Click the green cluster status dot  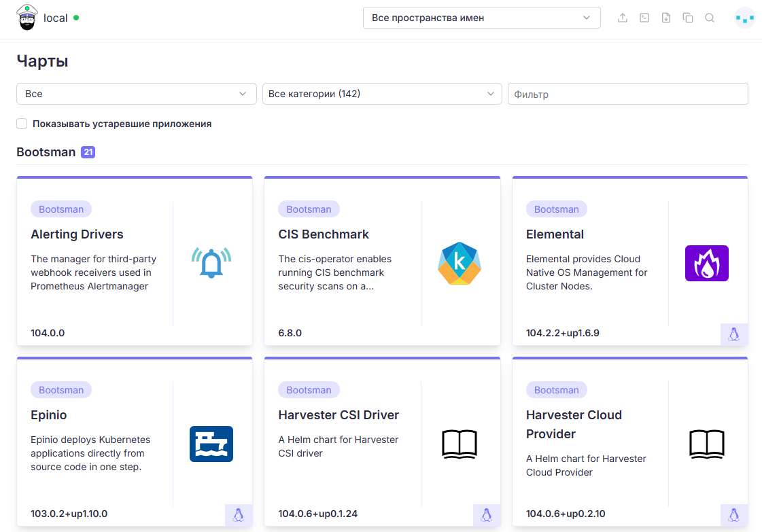[x=76, y=18]
